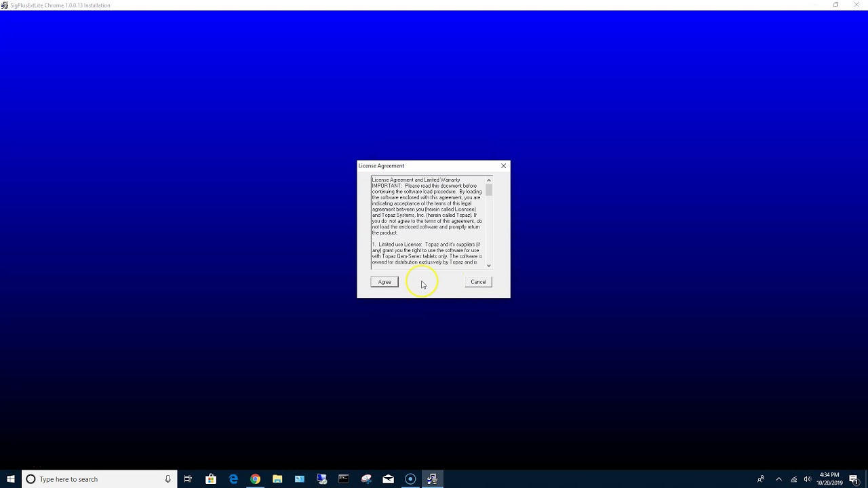Show hidden system tray icons
Viewport: 868px width, 488px height.
[778, 479]
